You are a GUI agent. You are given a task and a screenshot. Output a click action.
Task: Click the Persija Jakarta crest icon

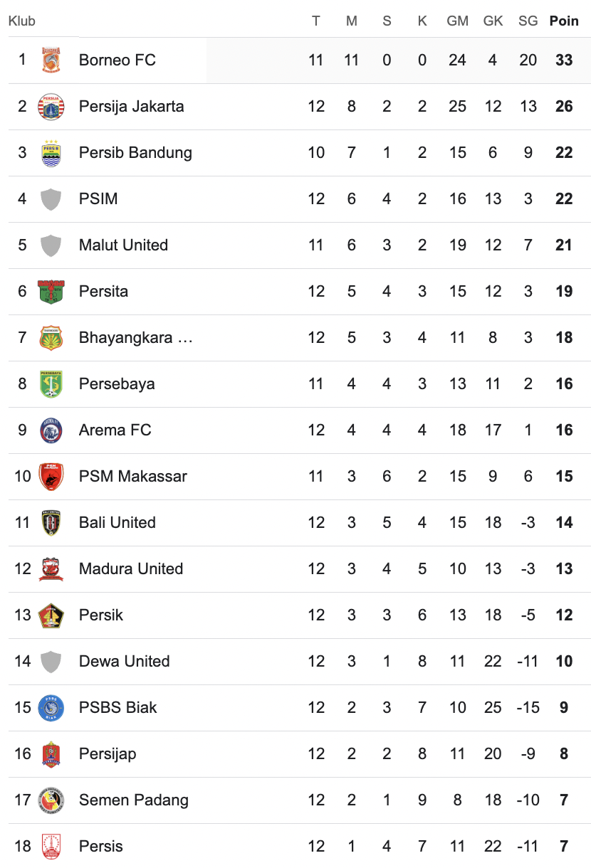tap(51, 107)
